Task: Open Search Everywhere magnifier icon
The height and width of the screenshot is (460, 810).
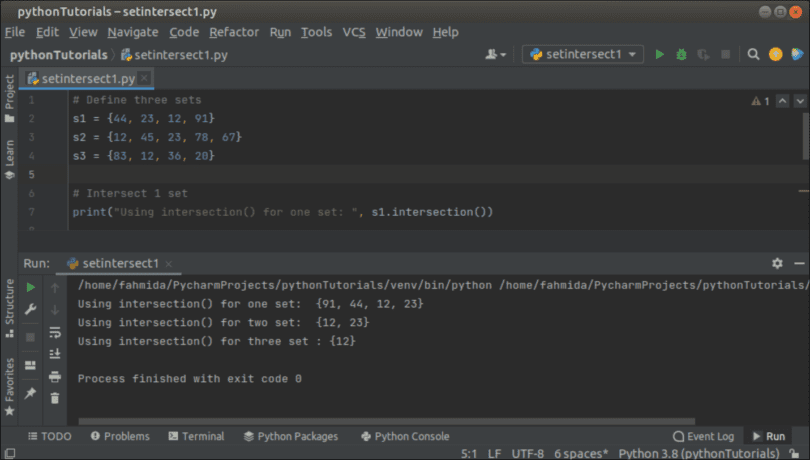Action: click(753, 54)
